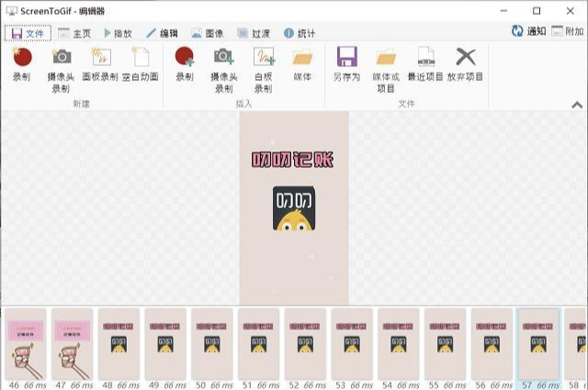
Task: Open the 编辑 tab
Action: point(162,33)
